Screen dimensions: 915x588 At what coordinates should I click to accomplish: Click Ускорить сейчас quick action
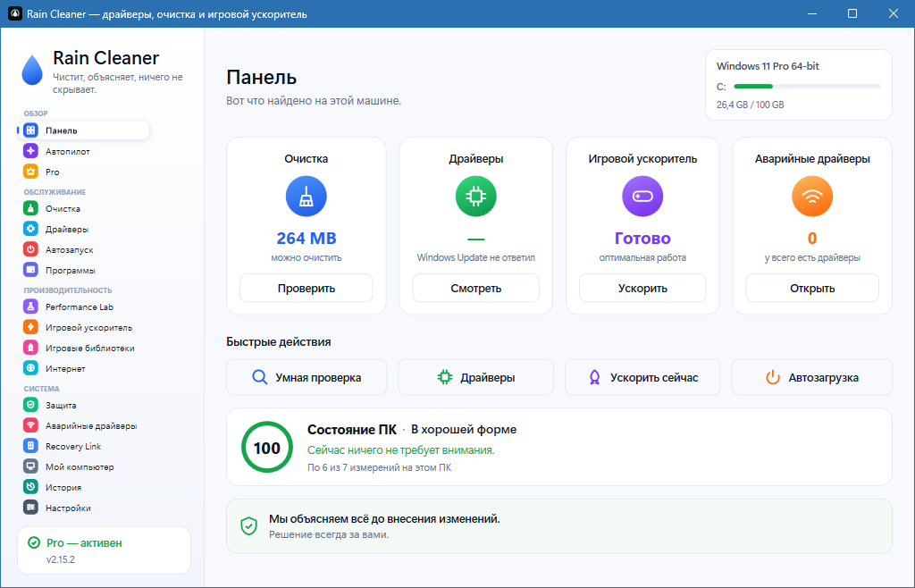pyautogui.click(x=642, y=377)
